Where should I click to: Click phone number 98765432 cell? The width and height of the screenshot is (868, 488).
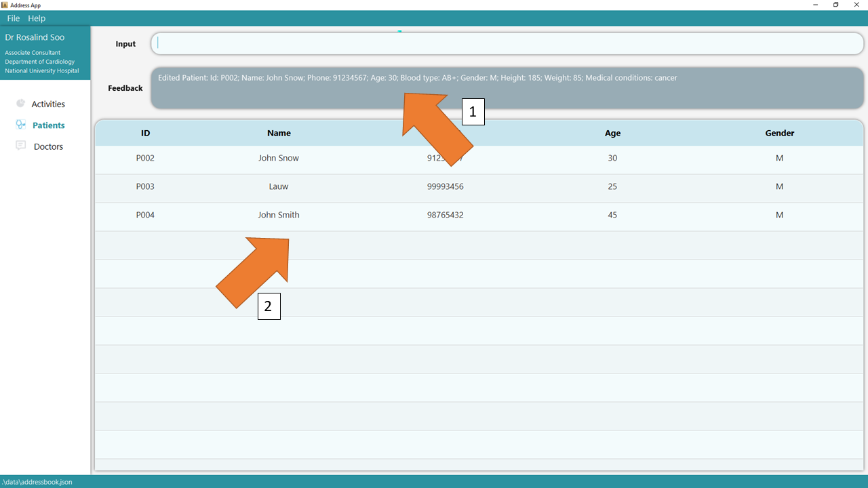click(x=445, y=215)
